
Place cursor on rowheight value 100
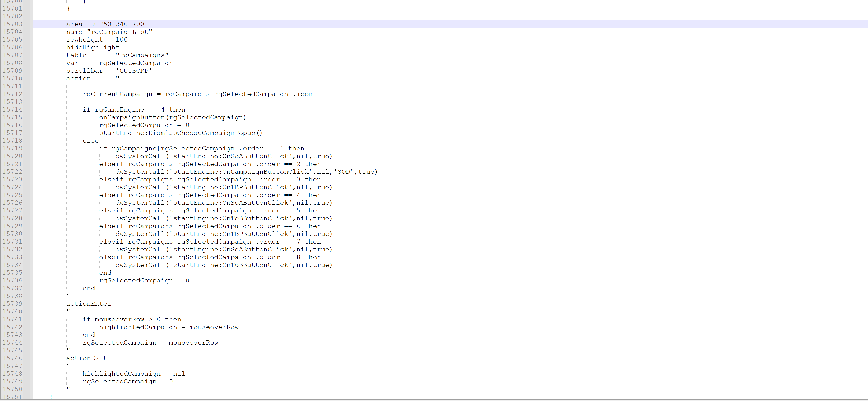[x=121, y=40]
